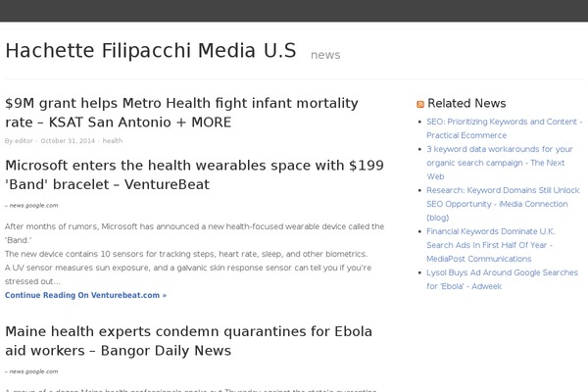Click the dark top navigation bar

[294, 11]
